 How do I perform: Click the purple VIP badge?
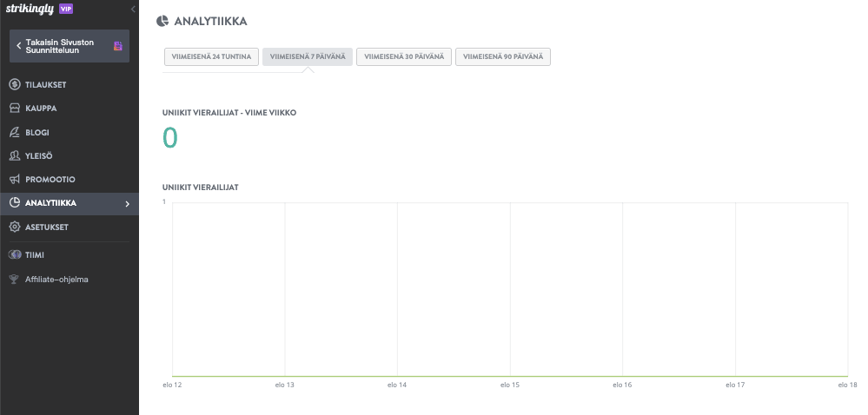click(66, 9)
